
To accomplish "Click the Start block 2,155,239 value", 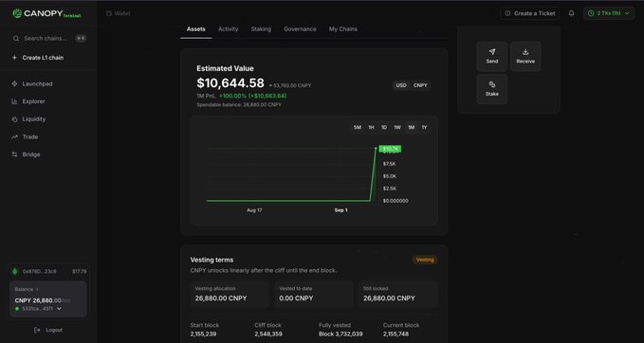I will (x=203, y=334).
